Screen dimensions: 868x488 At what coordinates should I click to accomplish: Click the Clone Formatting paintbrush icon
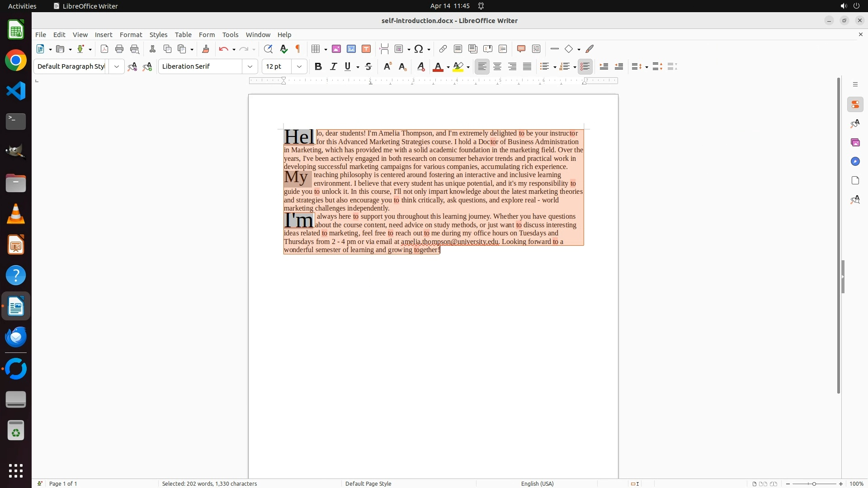click(x=206, y=49)
